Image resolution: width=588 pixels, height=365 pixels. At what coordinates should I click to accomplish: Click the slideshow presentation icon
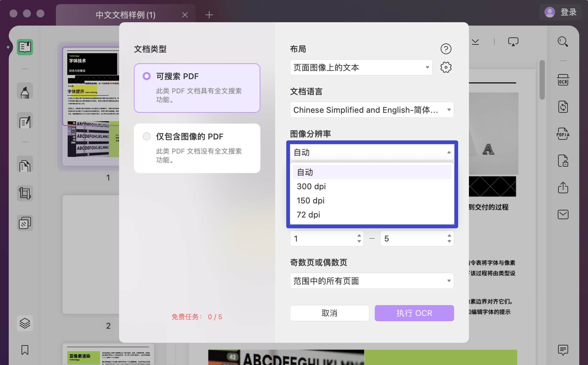coord(513,42)
